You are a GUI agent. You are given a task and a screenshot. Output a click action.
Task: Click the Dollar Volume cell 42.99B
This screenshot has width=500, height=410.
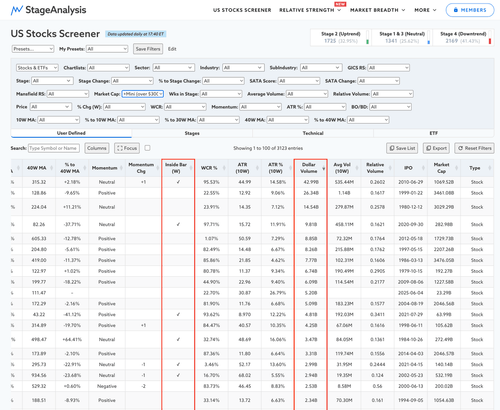(x=311, y=182)
